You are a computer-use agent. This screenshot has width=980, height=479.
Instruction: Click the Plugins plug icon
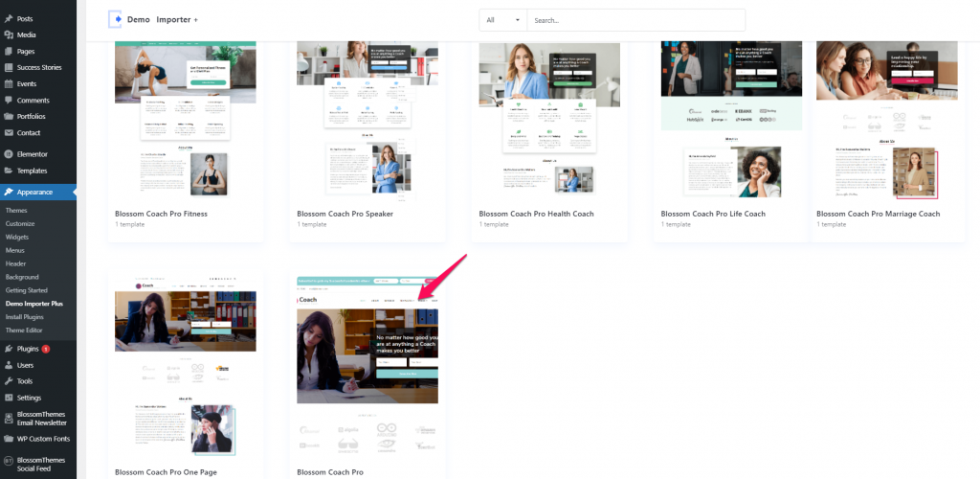click(x=9, y=349)
